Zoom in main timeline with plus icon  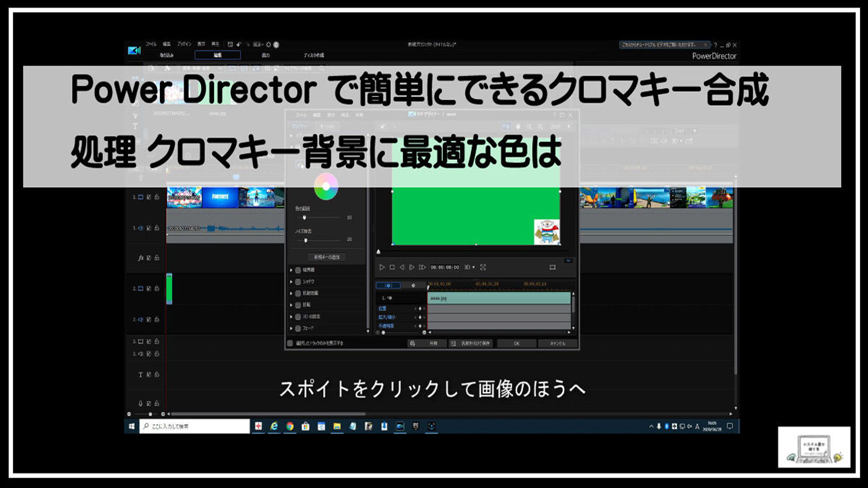point(163,414)
